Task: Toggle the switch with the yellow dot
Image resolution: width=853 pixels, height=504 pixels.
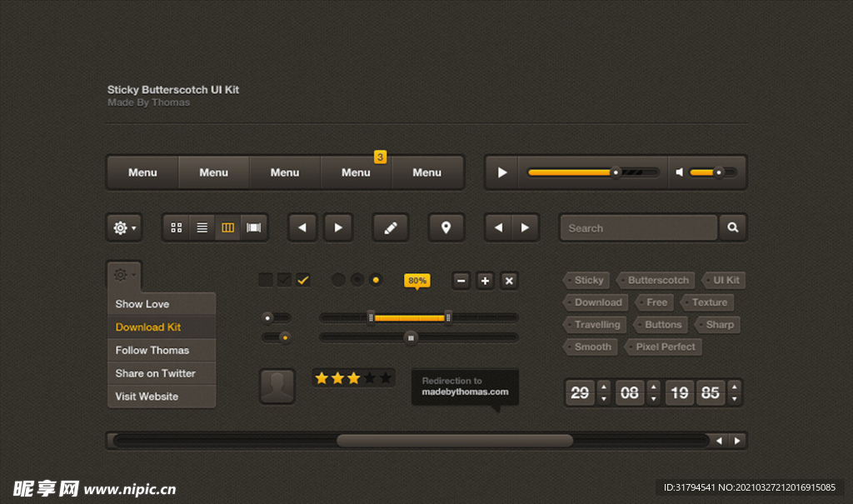Action: (x=277, y=337)
